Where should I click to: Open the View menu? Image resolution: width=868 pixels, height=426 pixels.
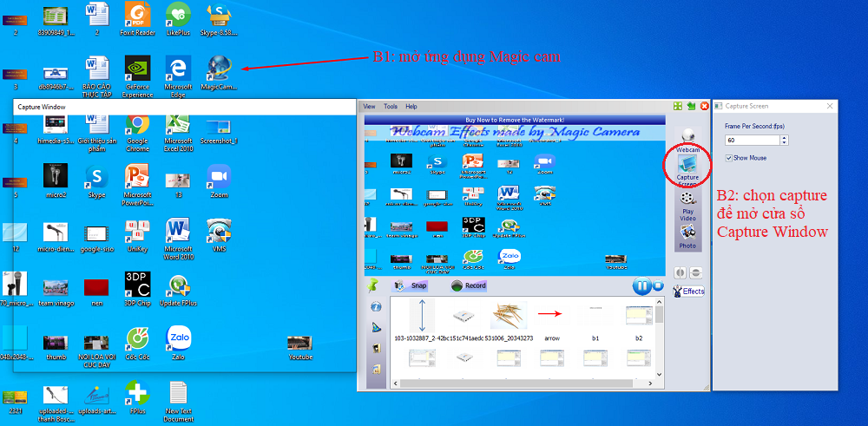click(x=369, y=107)
